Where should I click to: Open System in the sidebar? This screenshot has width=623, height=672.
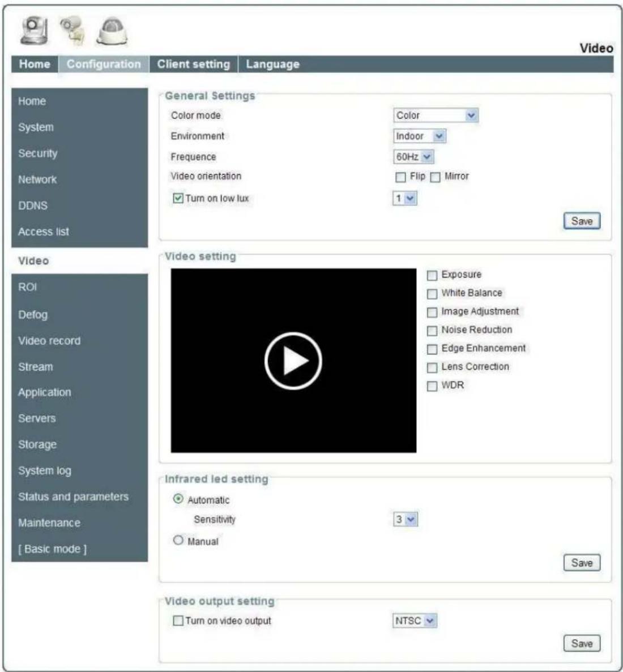click(36, 127)
